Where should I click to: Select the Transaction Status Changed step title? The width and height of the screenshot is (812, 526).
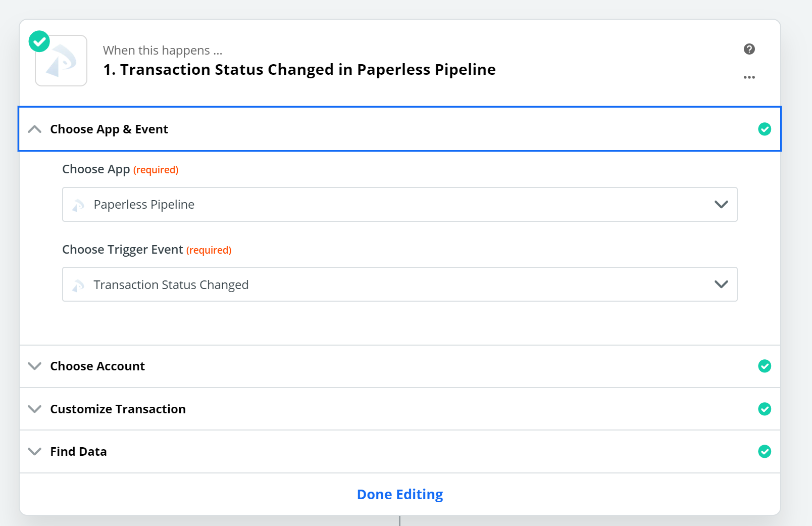[x=299, y=69]
